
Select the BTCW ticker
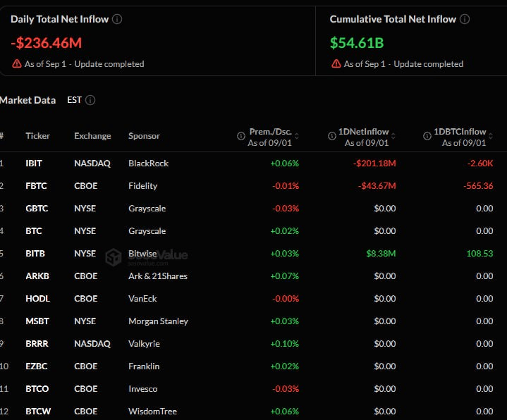[x=38, y=412]
